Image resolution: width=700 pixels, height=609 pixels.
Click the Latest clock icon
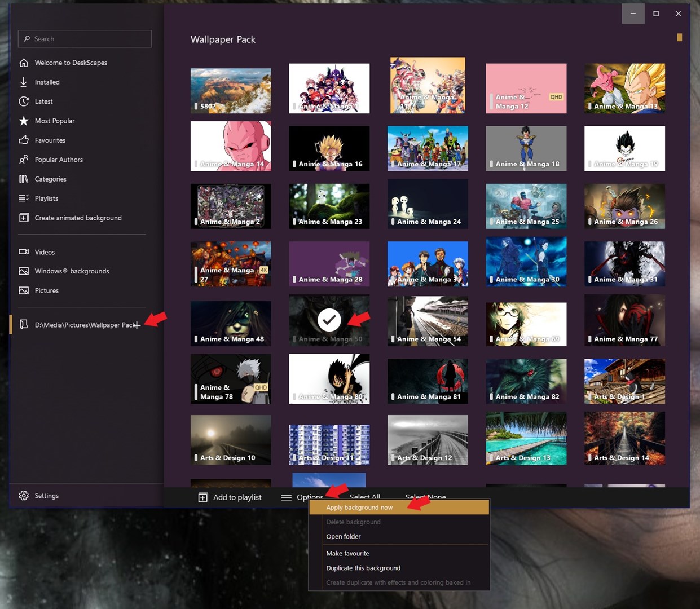click(24, 101)
